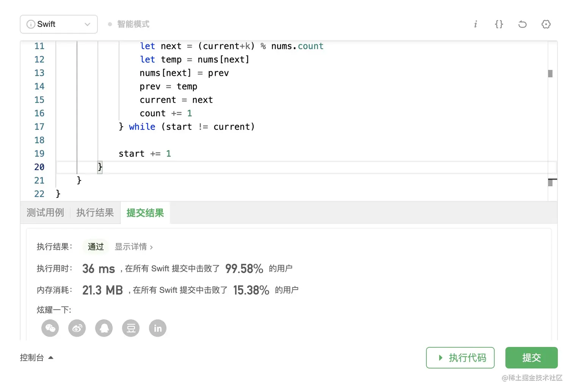Viewport: 573px width, 392px height.
Task: Share result via the QQ icon
Action: (104, 328)
